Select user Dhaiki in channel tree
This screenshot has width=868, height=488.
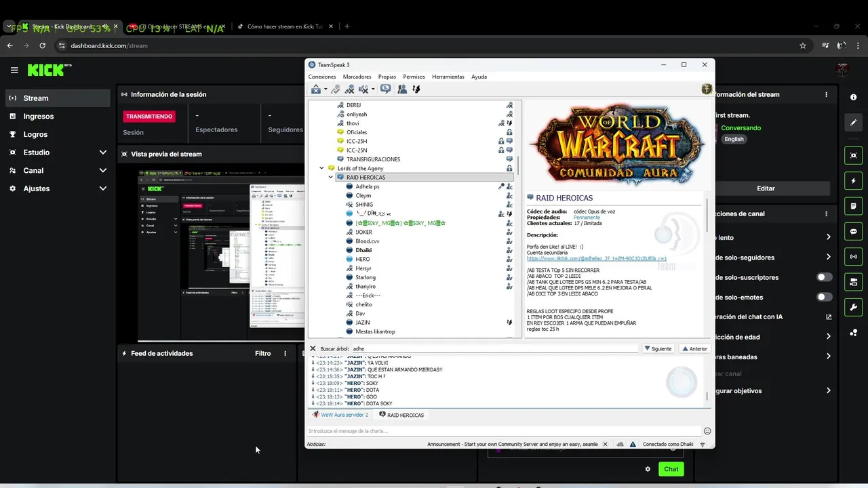363,250
